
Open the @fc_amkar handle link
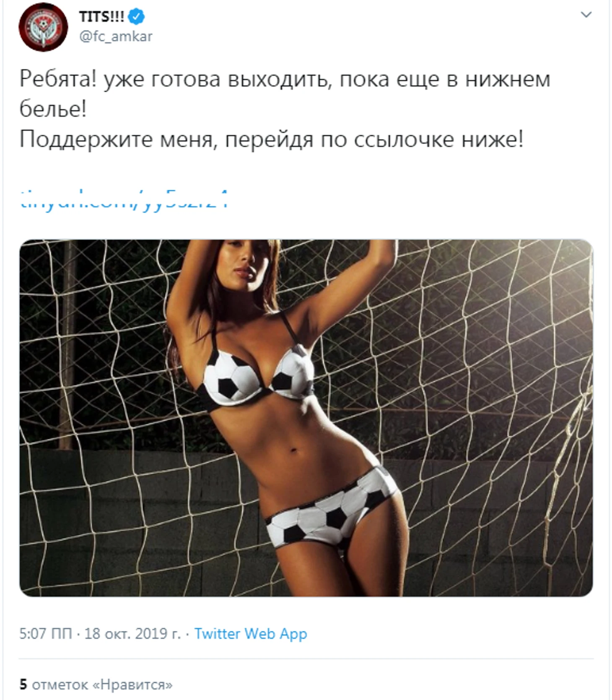point(116,36)
